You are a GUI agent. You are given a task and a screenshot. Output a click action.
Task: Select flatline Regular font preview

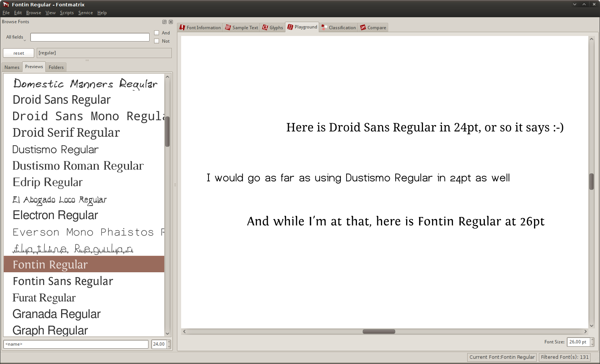click(x=84, y=248)
